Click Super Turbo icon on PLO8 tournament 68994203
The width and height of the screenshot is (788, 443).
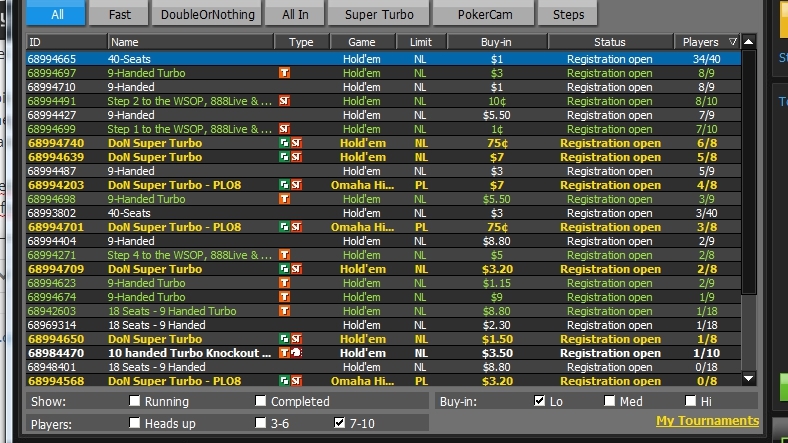[x=297, y=185]
